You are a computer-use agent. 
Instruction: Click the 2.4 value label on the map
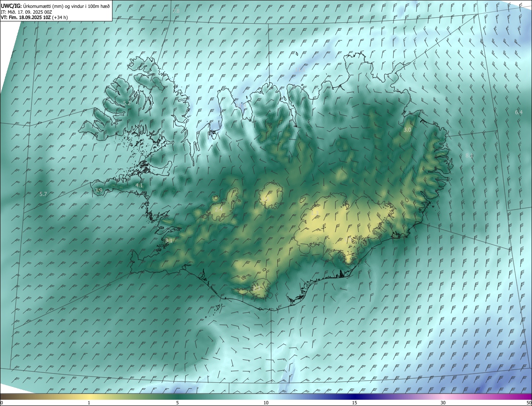point(218,209)
